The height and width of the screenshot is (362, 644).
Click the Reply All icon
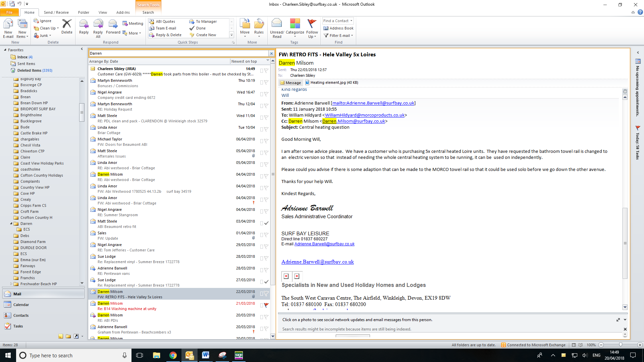(98, 24)
